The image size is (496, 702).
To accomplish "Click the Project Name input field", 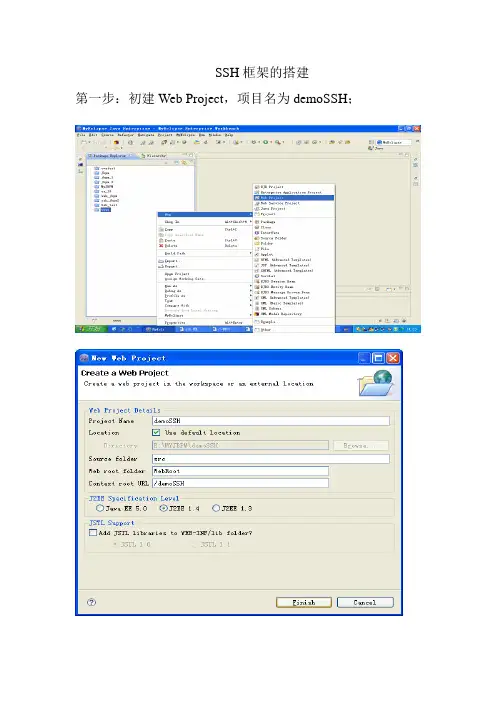I will tap(271, 421).
